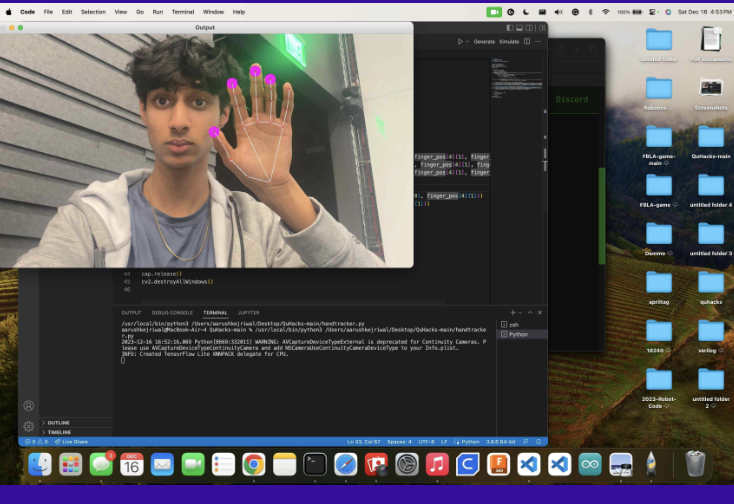Click the 3.8.6 64-bit interpreter selector
The height and width of the screenshot is (504, 734).
tap(500, 442)
